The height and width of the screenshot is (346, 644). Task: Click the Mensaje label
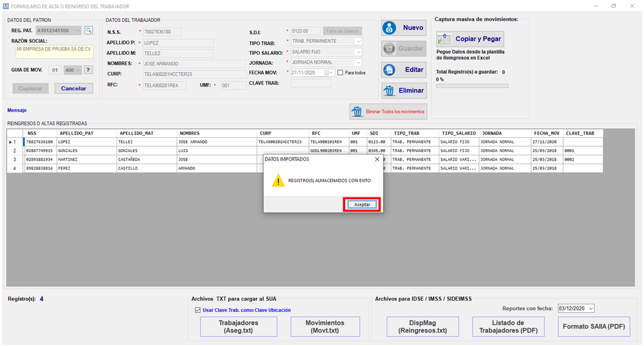pos(17,110)
